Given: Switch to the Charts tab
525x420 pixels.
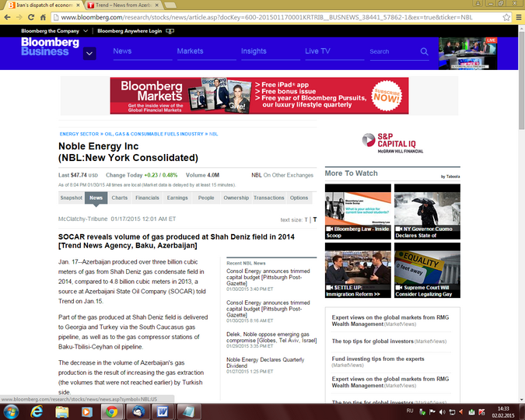Looking at the screenshot, I should tap(120, 198).
